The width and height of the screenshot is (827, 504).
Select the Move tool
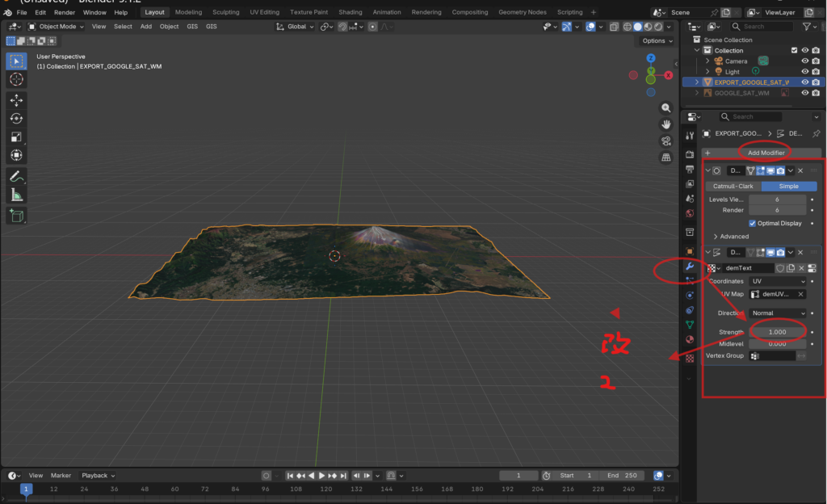click(16, 100)
